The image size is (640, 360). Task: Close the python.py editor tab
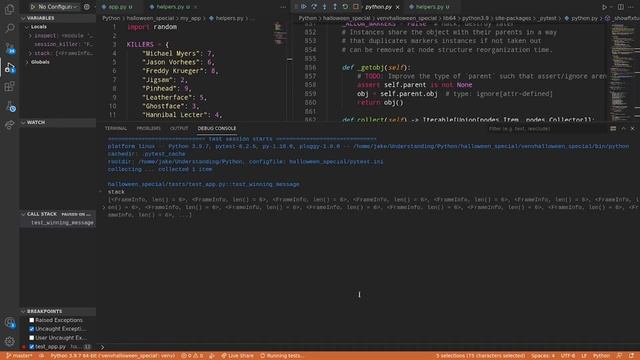(398, 7)
